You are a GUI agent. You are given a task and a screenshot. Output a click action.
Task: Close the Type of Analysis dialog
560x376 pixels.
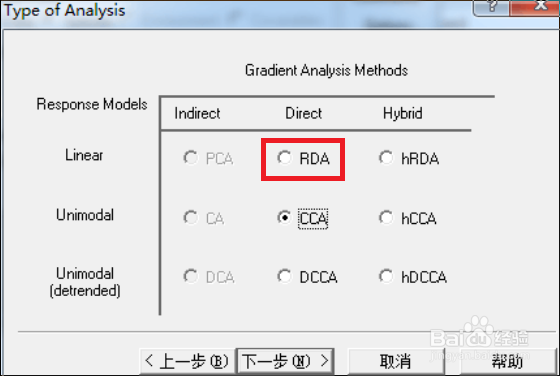tap(534, 7)
